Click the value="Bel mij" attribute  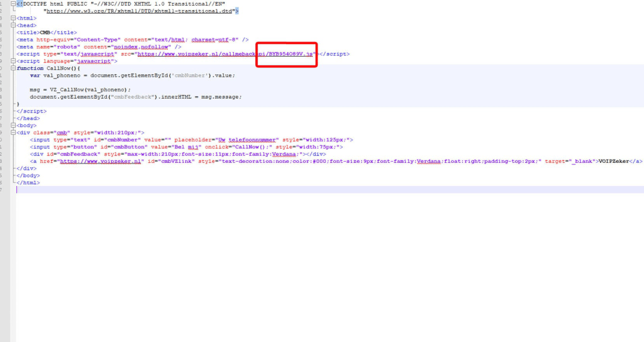coord(176,147)
